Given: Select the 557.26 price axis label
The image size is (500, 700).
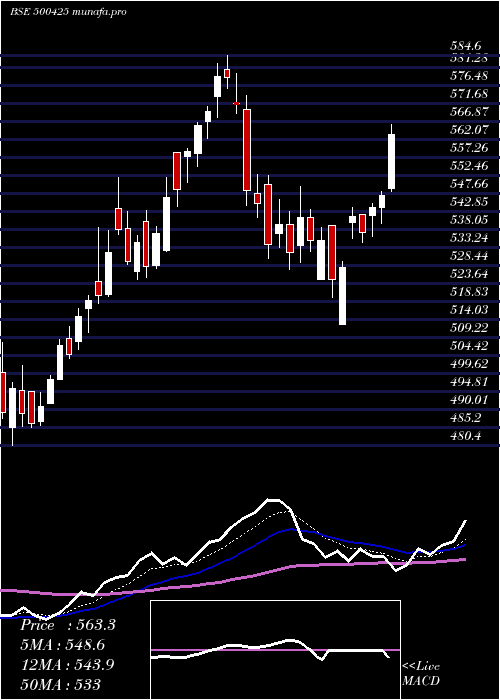Looking at the screenshot, I should click(x=469, y=148).
